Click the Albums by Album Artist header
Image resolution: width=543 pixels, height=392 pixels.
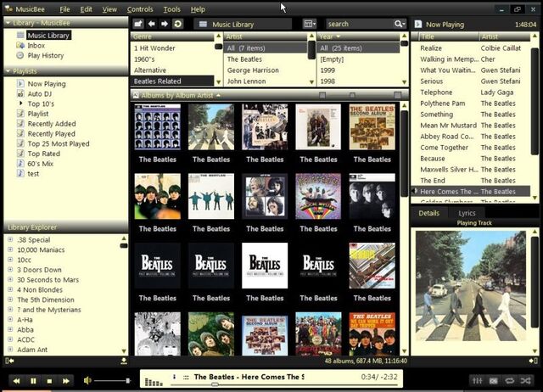pos(177,95)
